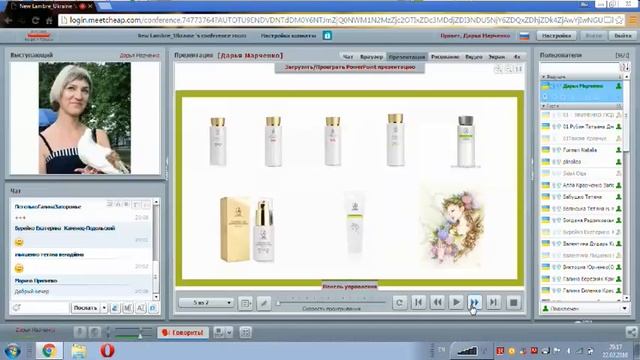The width and height of the screenshot is (640, 360).
Task: Click the Выйти exit button
Action: (622, 36)
